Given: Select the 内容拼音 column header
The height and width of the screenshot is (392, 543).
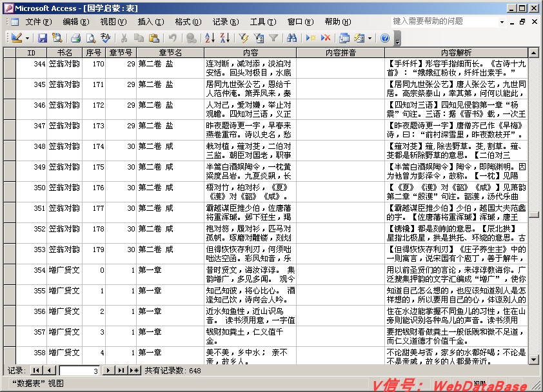Looking at the screenshot, I should [x=341, y=53].
